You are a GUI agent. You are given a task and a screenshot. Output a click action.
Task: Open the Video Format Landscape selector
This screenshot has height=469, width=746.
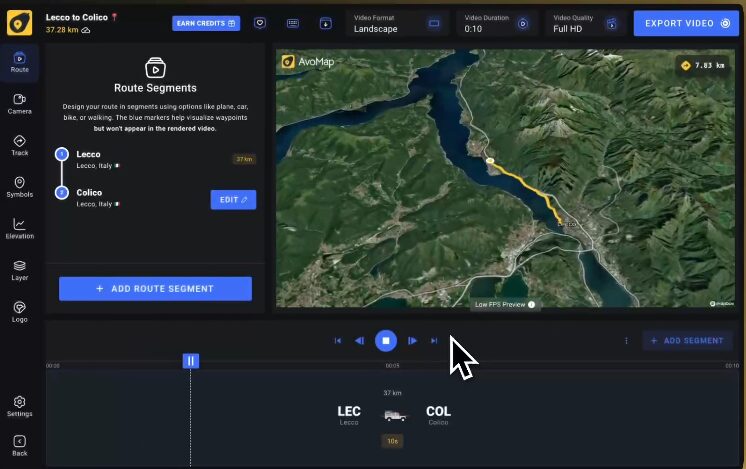coord(396,23)
